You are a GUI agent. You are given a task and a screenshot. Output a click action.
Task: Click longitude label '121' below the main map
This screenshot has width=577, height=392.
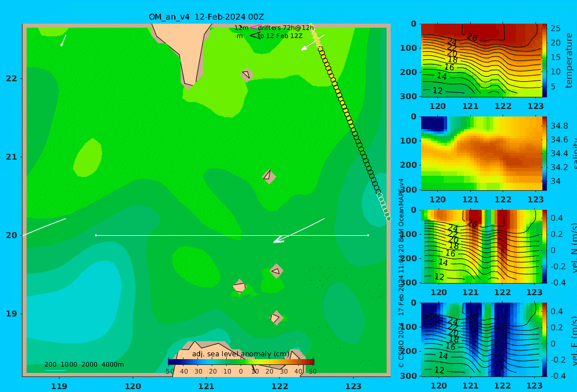tap(206, 386)
